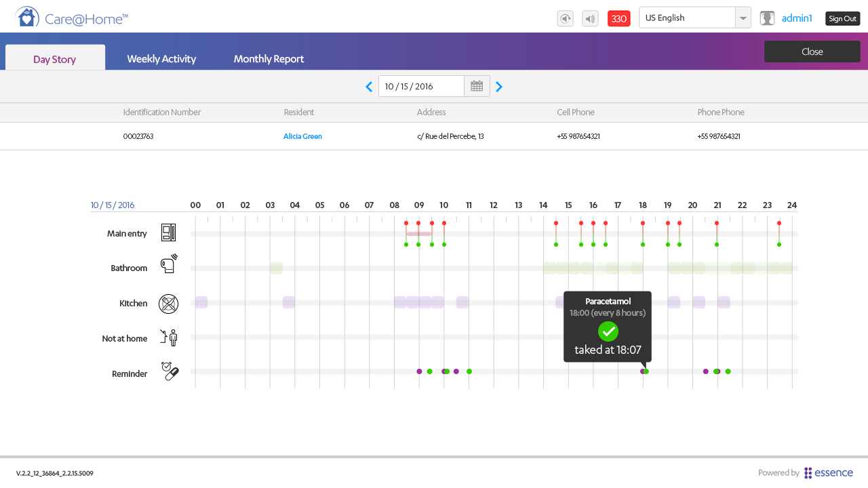The image size is (868, 488).
Task: Click the purple Reminder dot at 20:30
Action: 706,371
